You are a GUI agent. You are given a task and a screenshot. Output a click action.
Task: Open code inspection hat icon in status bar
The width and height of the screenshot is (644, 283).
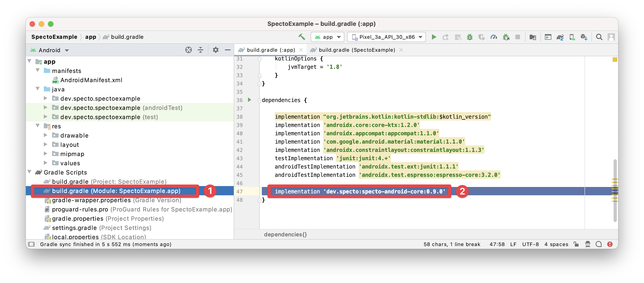(x=588, y=244)
